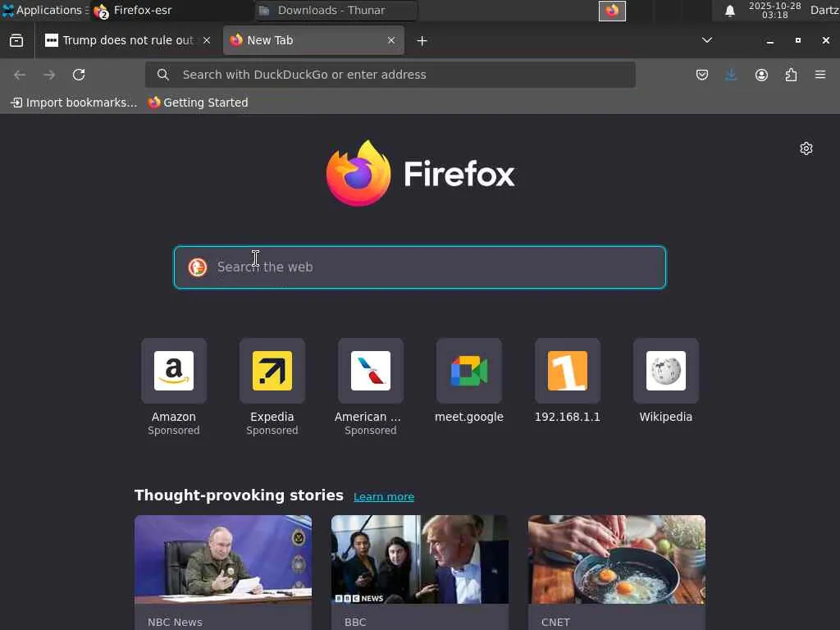Click the 'Thought-provoking stories' heading
Screen dimensions: 840x630
click(x=239, y=495)
